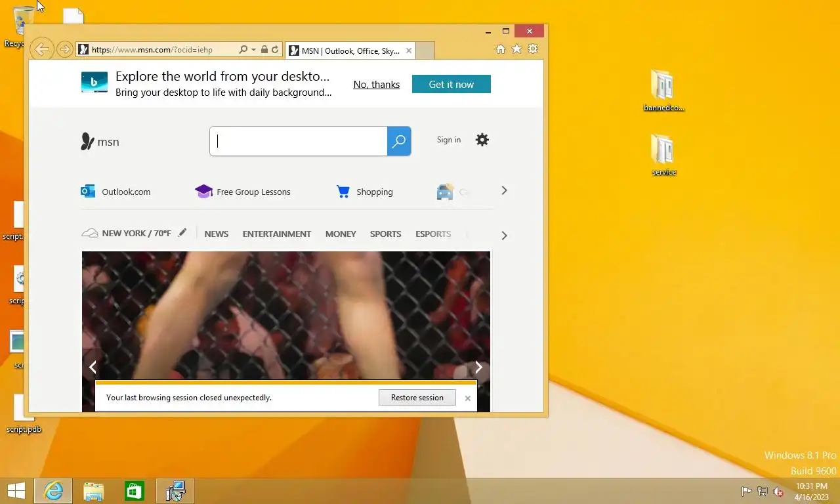840x504 pixels.
Task: Click the featured story image
Action: click(286, 315)
